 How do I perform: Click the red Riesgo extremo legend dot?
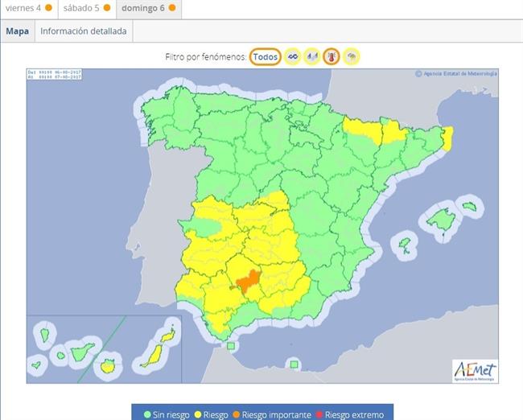(319, 414)
